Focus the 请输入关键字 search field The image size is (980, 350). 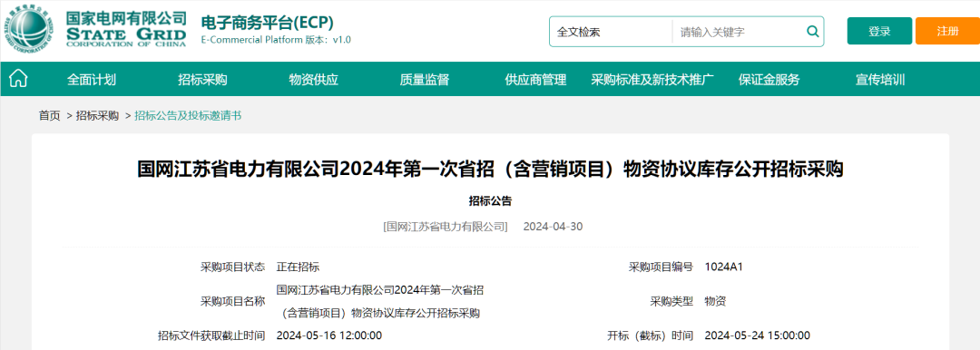coord(739,32)
